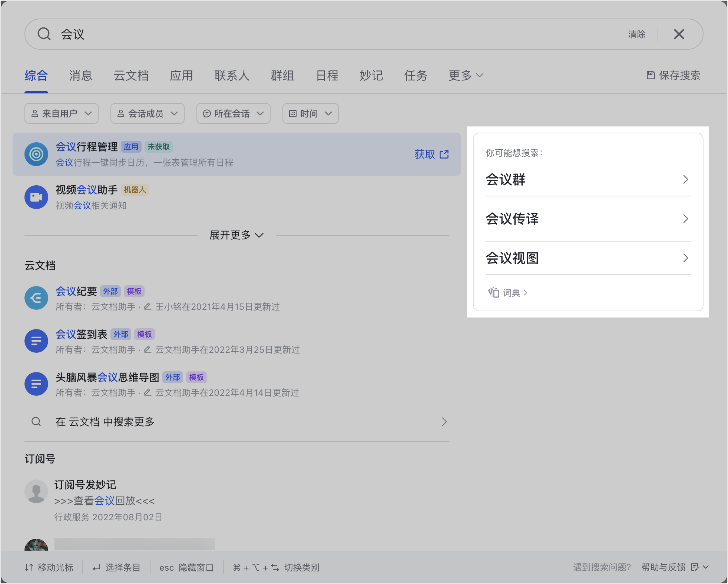Switch to the 应用 tab
Viewport: 728px width, 584px height.
pos(181,76)
